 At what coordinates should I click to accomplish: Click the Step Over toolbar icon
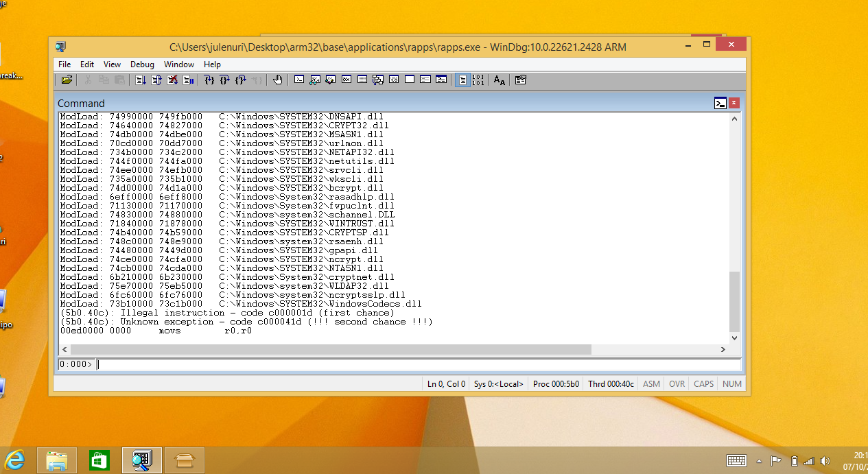click(x=224, y=80)
